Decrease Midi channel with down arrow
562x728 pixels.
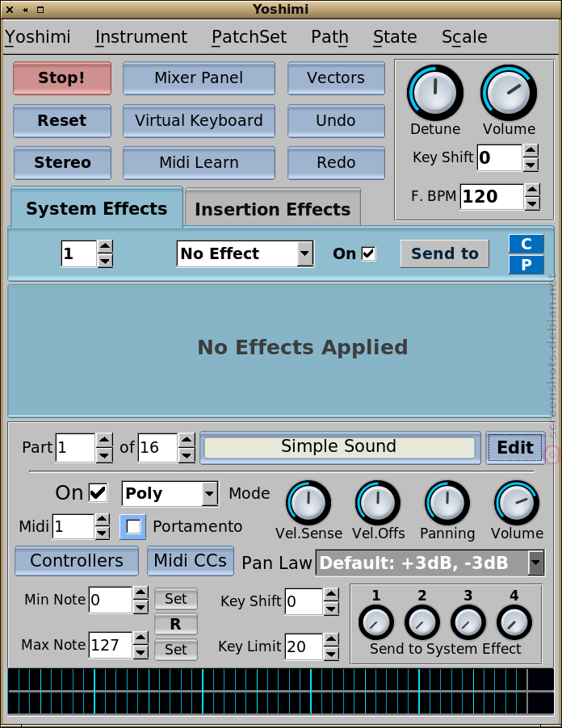tap(103, 533)
